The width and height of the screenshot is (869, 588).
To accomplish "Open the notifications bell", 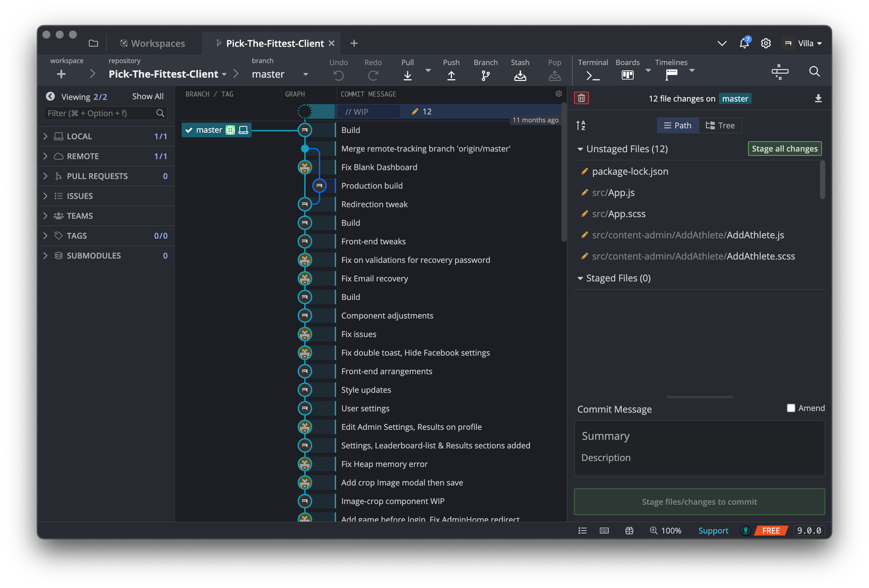I will (x=744, y=43).
